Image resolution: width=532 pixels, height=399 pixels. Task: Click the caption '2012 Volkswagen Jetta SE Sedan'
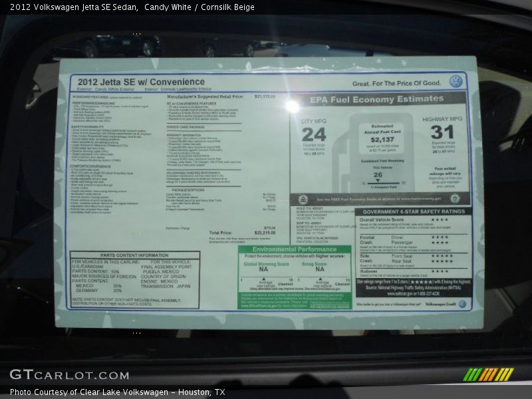point(74,7)
